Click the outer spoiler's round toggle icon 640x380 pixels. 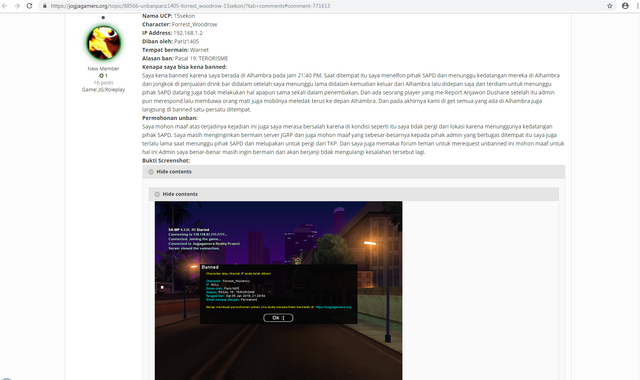[x=151, y=172]
